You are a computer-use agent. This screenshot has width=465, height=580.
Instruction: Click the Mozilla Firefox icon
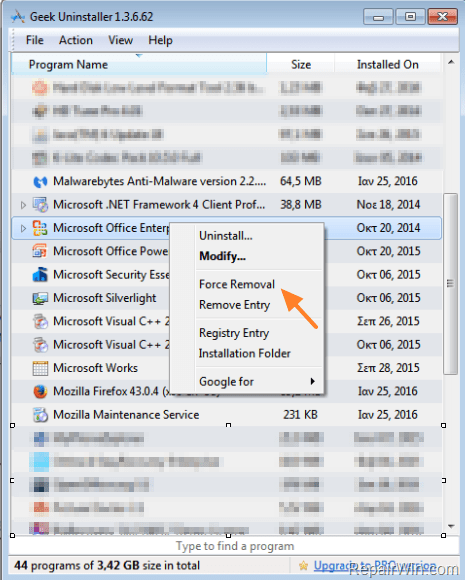coord(40,391)
